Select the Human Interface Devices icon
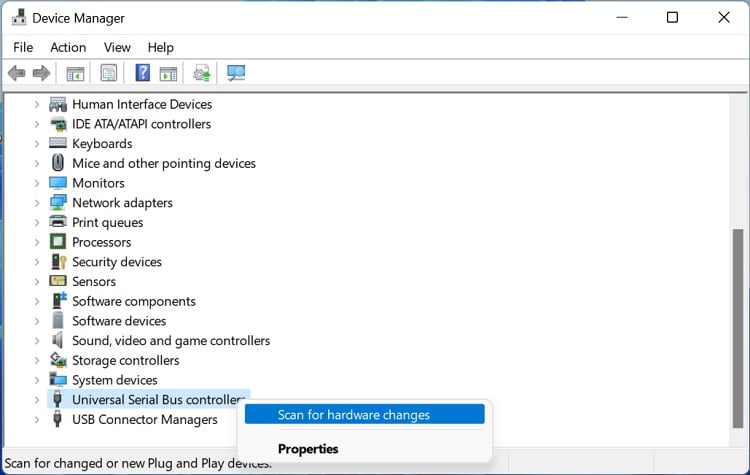750x475 pixels. pos(58,104)
